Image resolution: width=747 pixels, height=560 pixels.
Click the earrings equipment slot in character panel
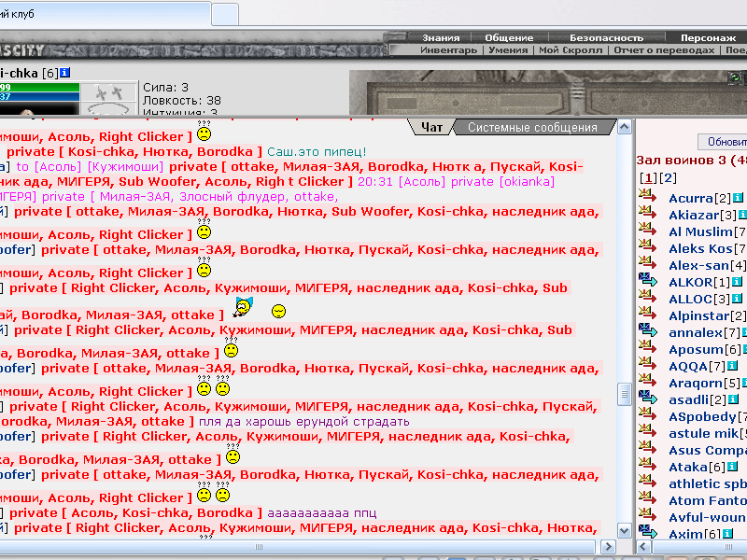click(x=108, y=91)
